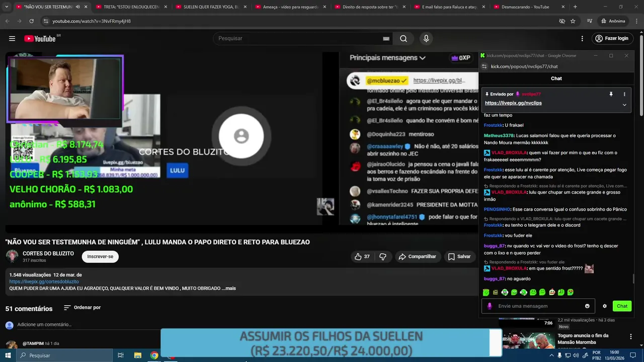Mute the first tab's audio speaker icon
The image size is (644, 362).
pyautogui.click(x=77, y=7)
